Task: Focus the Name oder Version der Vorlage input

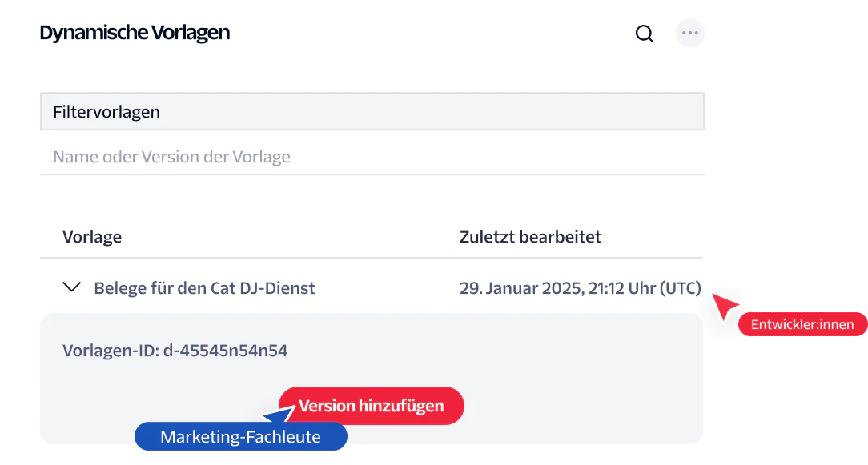Action: coord(372,157)
